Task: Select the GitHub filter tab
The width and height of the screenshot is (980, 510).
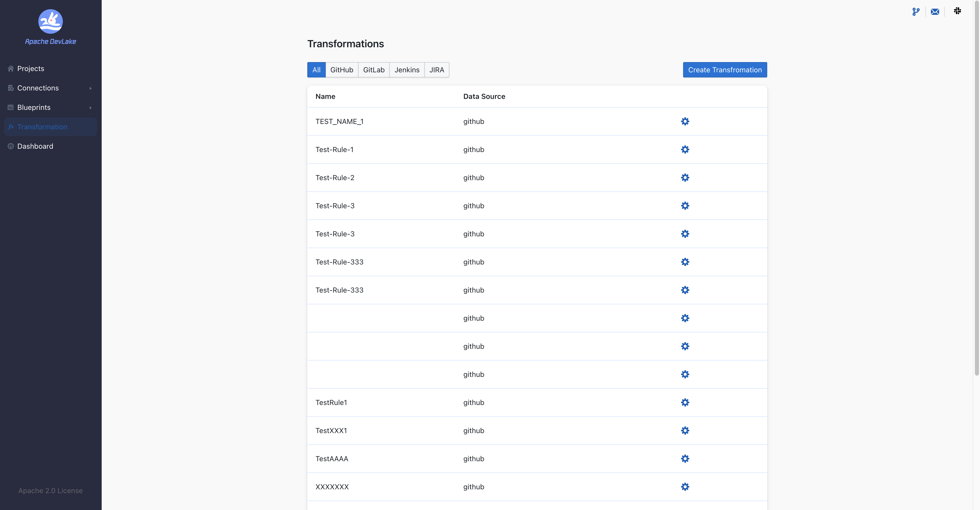Action: click(x=342, y=70)
